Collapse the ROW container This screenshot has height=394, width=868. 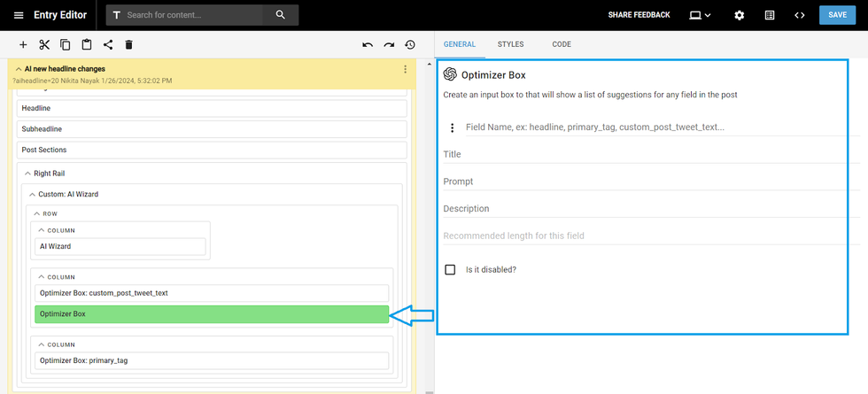(x=36, y=213)
